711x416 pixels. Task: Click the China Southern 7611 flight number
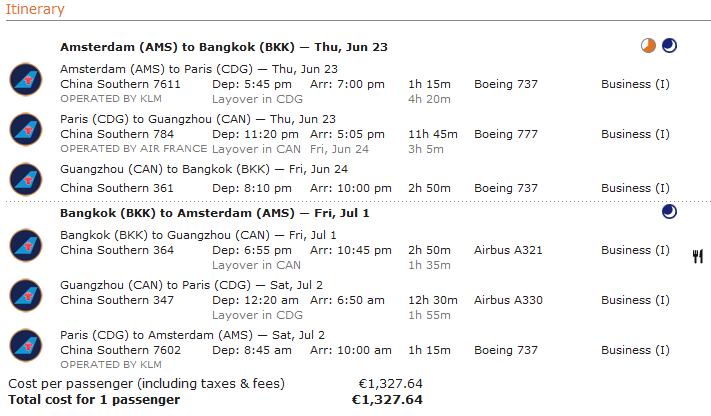pos(120,84)
